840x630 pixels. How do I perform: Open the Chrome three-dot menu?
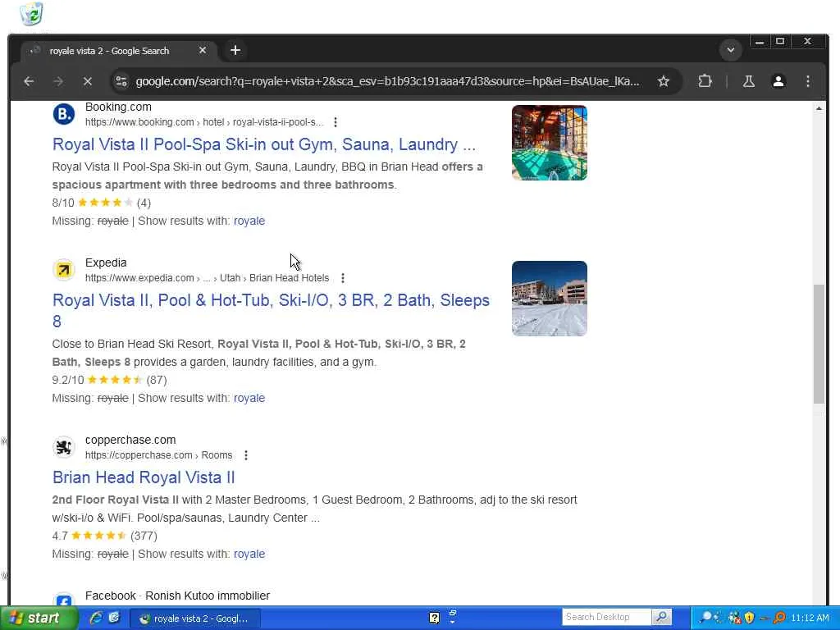[x=807, y=81]
